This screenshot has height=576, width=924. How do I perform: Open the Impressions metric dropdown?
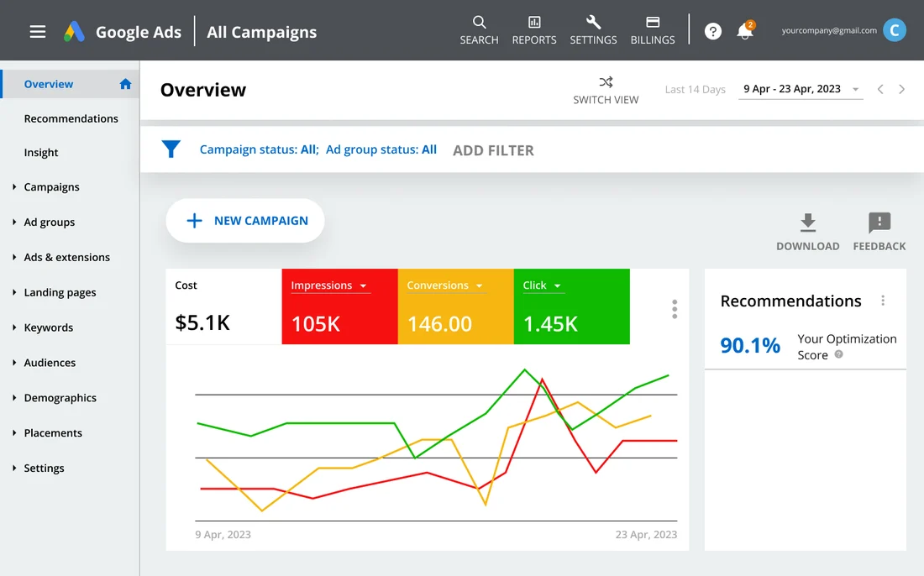(330, 285)
